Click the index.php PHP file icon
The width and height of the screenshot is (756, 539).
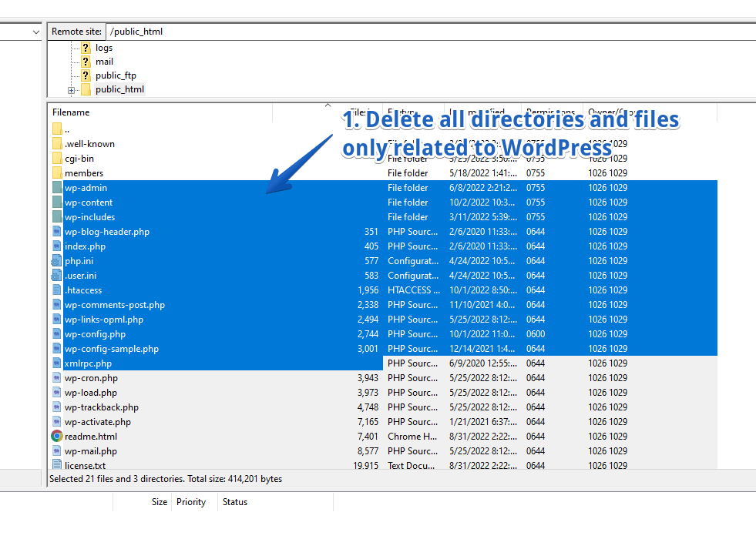[x=57, y=246]
